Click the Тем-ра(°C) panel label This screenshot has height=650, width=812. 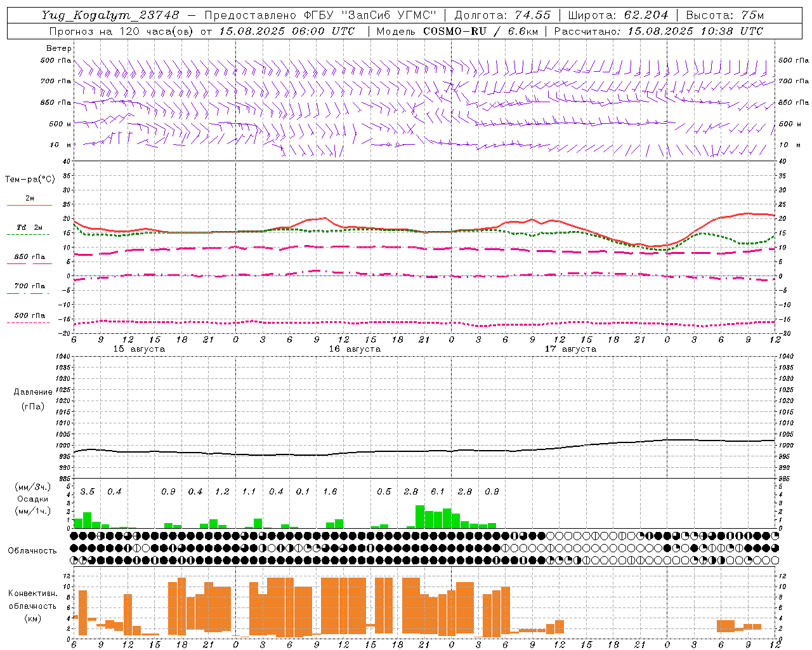(x=30, y=180)
